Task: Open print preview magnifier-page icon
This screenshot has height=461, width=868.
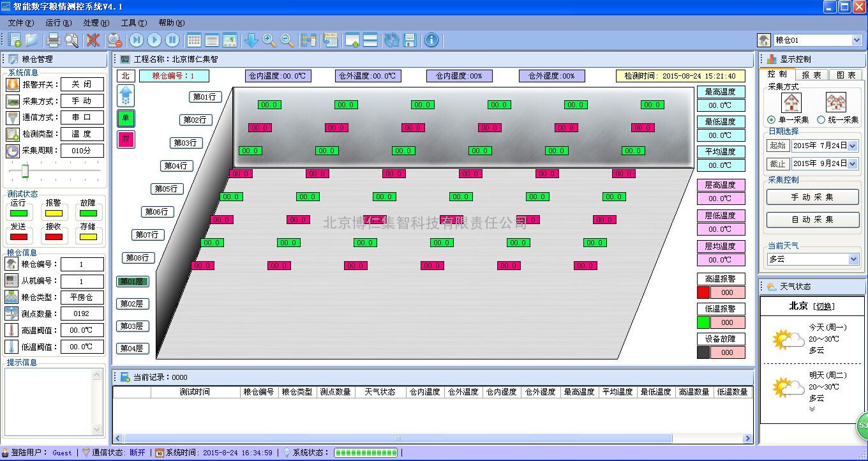Action: 71,40
